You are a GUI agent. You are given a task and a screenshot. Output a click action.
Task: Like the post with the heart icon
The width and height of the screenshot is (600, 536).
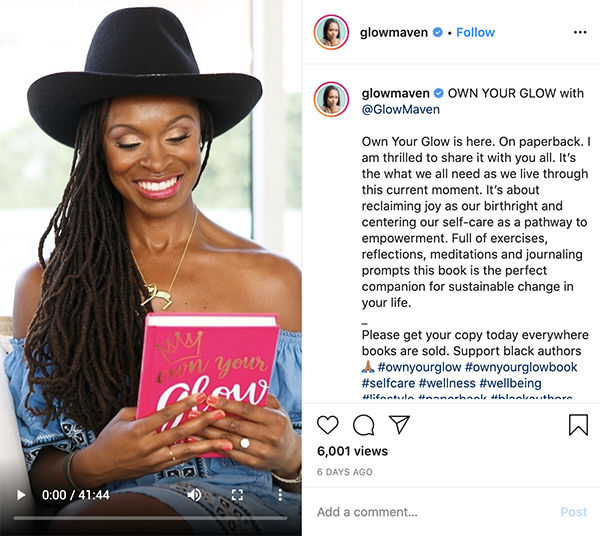click(x=328, y=425)
